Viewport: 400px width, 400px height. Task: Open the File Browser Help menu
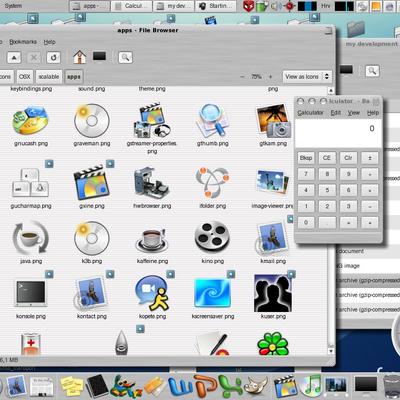pos(49,42)
